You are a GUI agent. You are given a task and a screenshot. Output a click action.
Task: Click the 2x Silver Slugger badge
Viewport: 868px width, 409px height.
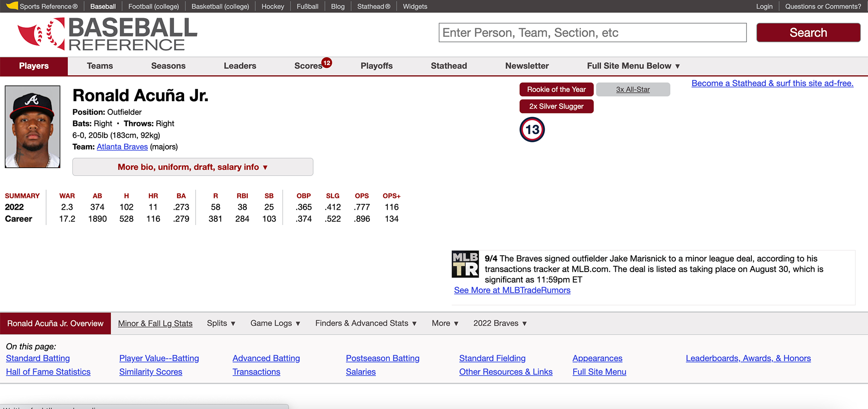click(x=557, y=106)
